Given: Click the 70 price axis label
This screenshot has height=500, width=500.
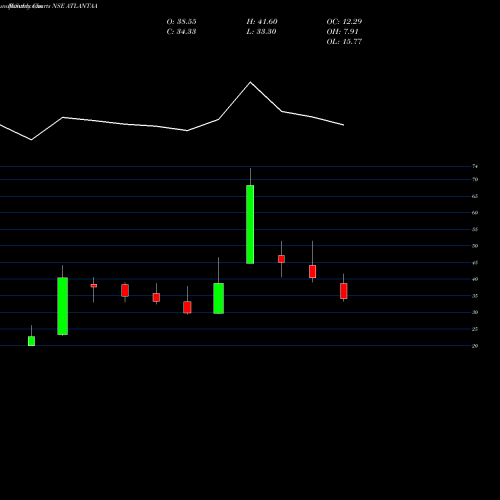Looking at the screenshot, I should coord(475,179).
